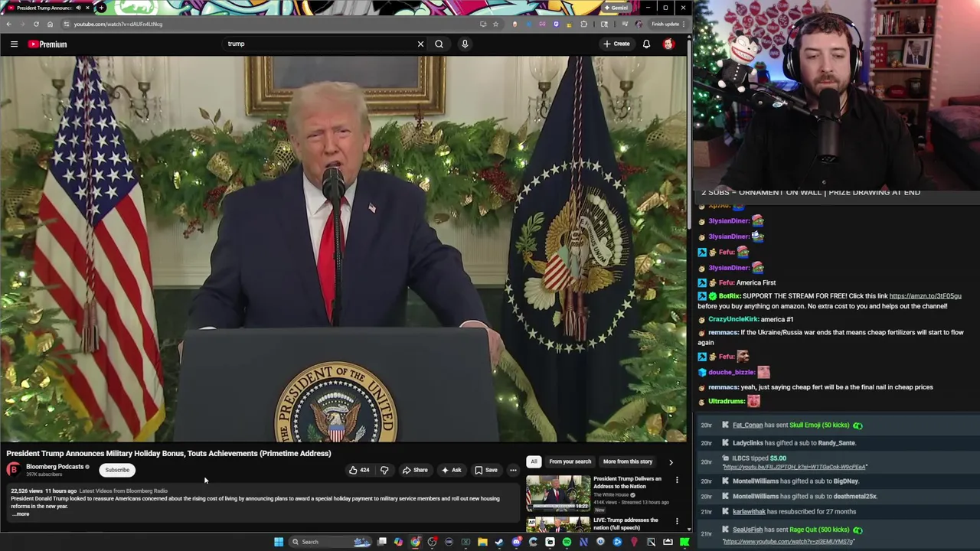Start voice search with the microphone icon
The image size is (980, 551).
465,44
